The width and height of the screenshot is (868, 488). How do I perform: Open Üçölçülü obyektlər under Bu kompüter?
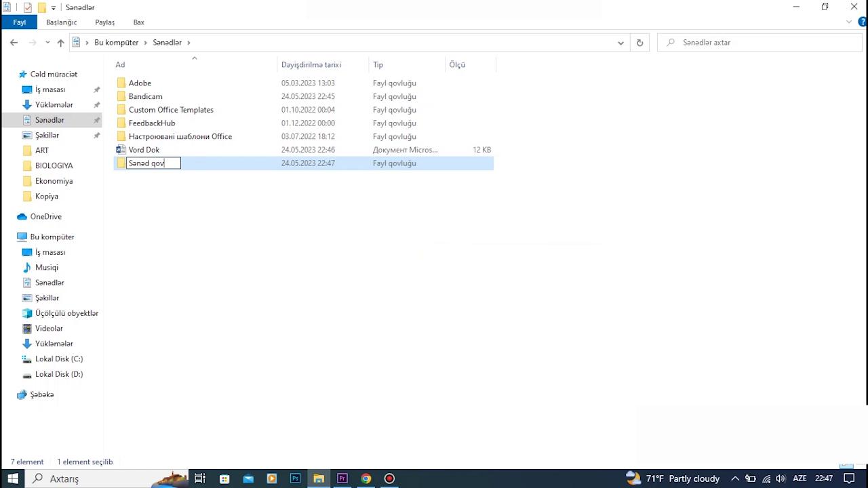(x=66, y=313)
